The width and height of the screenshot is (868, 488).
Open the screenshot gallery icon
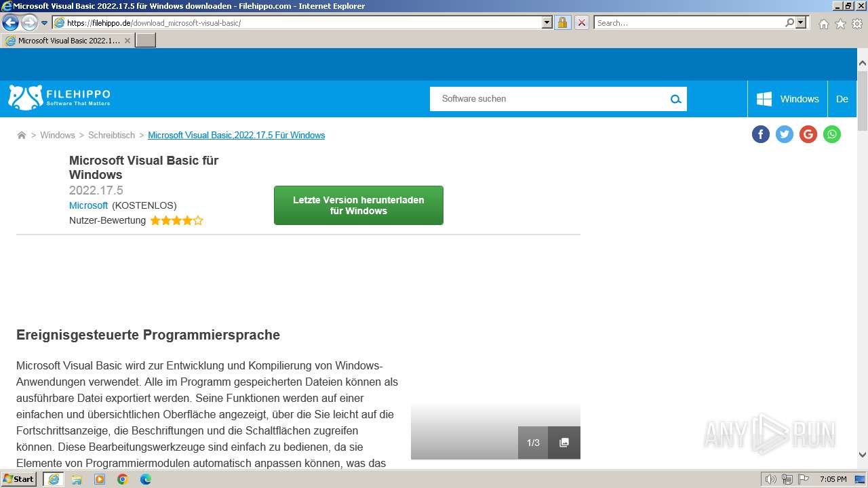(564, 443)
